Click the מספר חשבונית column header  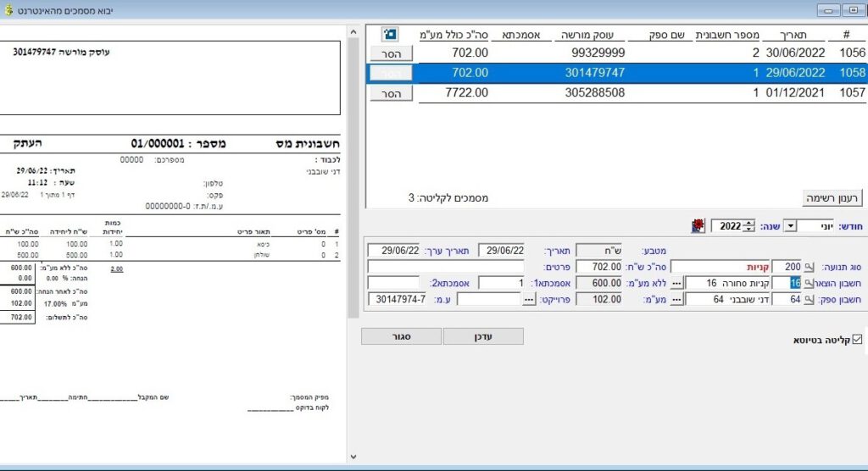(726, 35)
